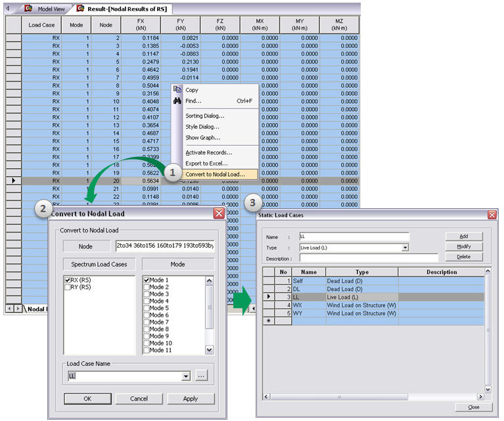Expand the Type dropdown in Static Load Cases
The width and height of the screenshot is (504, 421).
coord(405,248)
